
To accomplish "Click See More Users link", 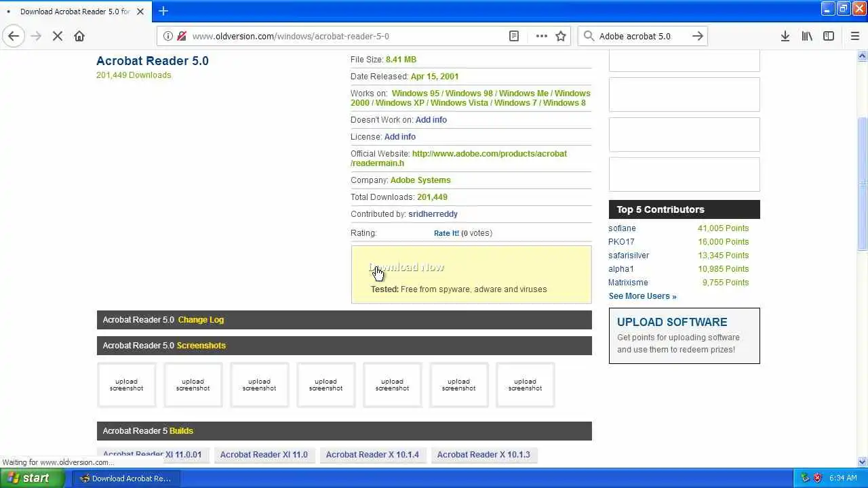I will (x=642, y=296).
